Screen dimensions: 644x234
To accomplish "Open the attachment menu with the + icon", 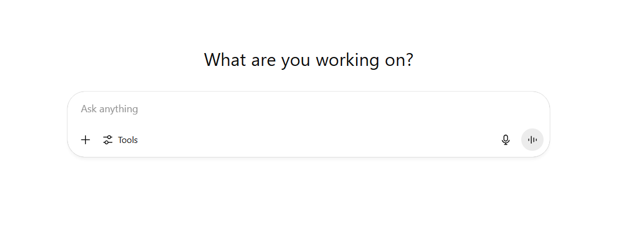I will click(85, 140).
